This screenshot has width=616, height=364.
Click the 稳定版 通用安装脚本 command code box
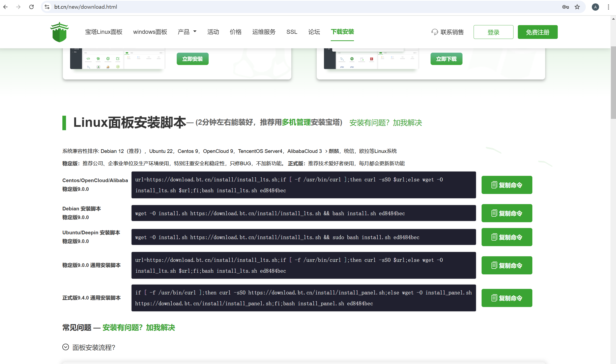point(303,265)
